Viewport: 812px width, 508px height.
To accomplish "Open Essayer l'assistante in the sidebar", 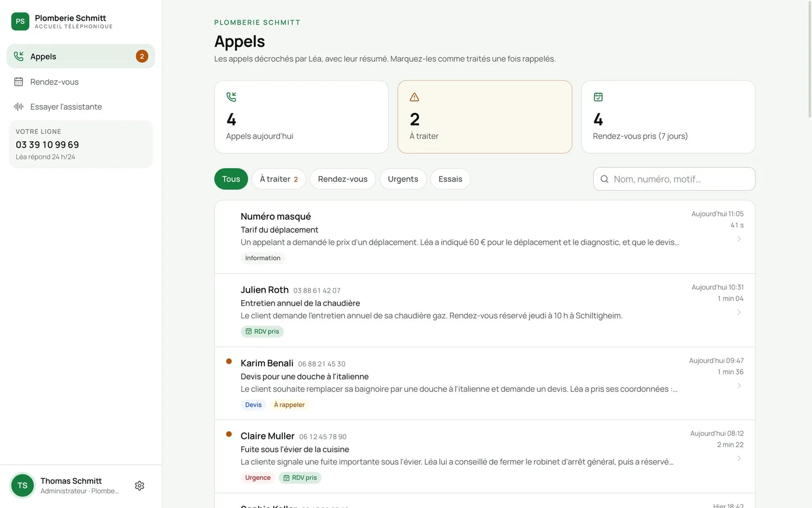I will coord(81,107).
